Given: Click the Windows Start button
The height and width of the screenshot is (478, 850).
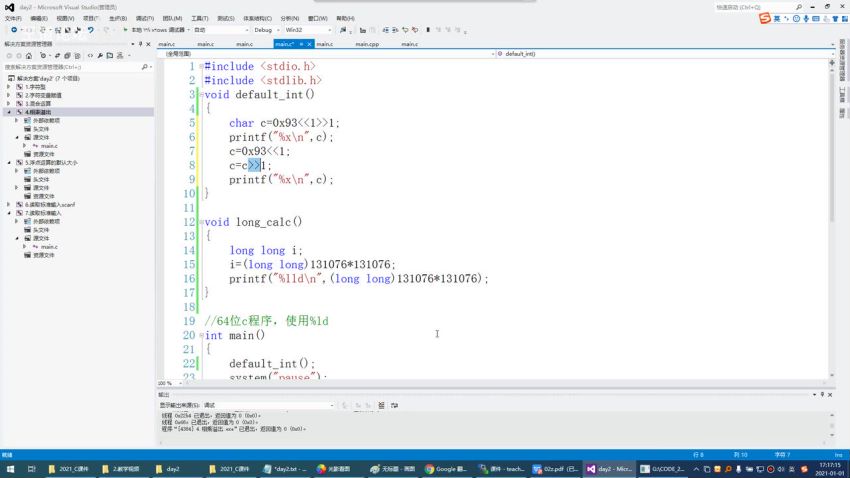Looking at the screenshot, I should 9,468.
